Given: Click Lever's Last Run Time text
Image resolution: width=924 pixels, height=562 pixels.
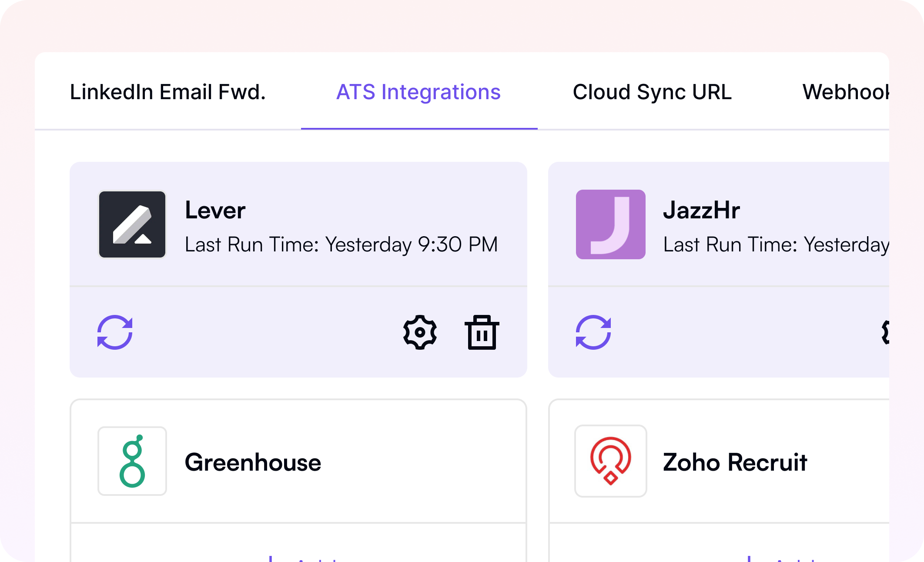Looking at the screenshot, I should pos(341,244).
